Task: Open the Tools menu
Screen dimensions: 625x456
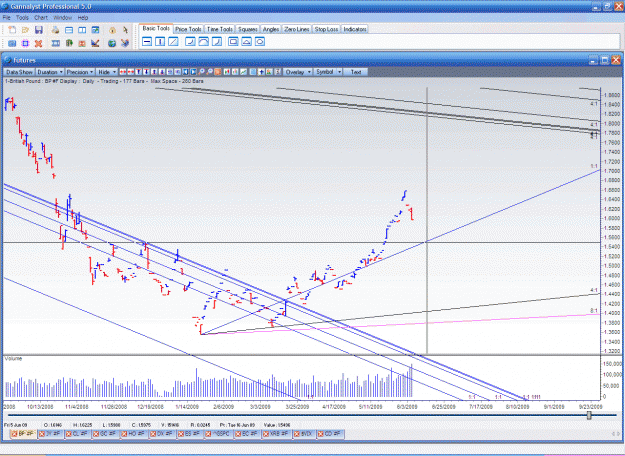Action: click(22, 18)
